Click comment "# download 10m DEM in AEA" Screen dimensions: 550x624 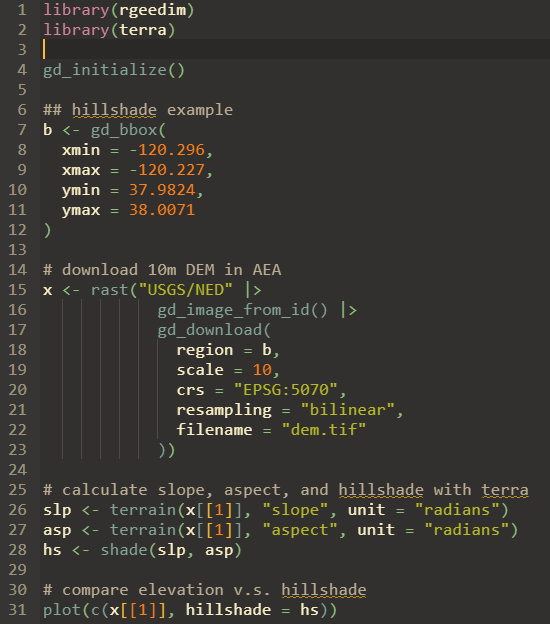coord(162,270)
